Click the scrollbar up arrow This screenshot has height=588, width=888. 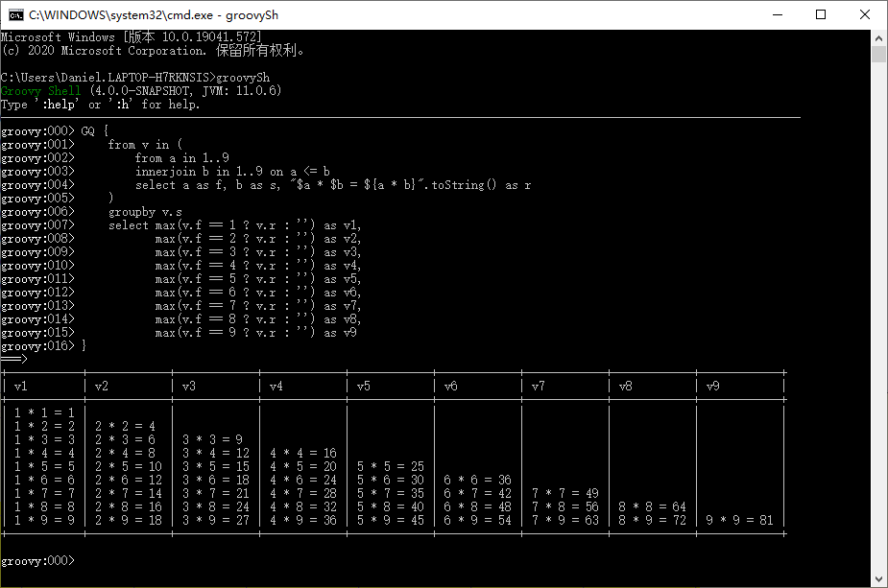tap(879, 38)
